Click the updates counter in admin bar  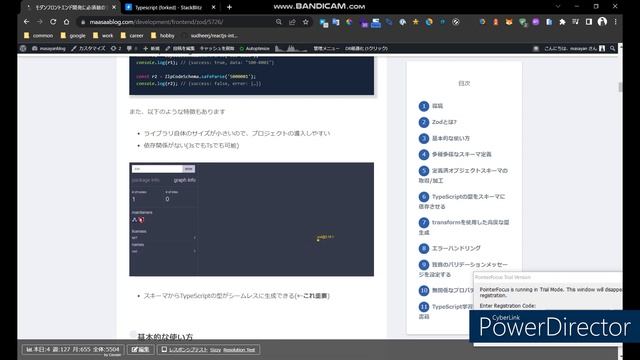pos(116,48)
